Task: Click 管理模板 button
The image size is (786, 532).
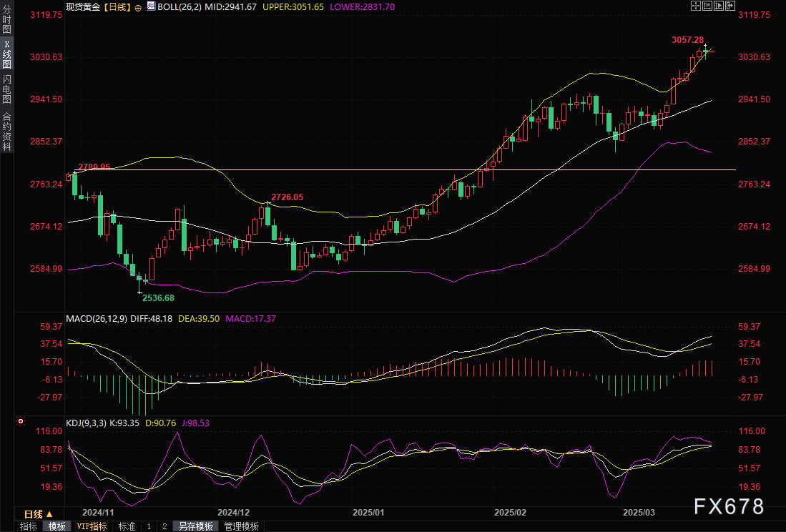Action: [x=242, y=526]
